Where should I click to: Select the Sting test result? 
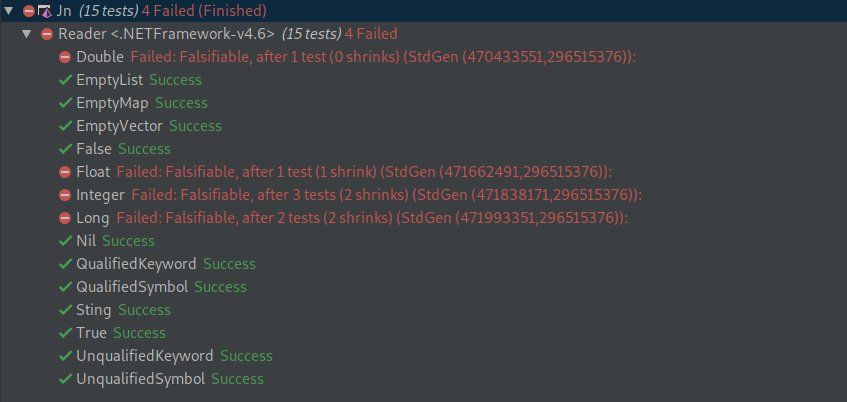point(93,310)
